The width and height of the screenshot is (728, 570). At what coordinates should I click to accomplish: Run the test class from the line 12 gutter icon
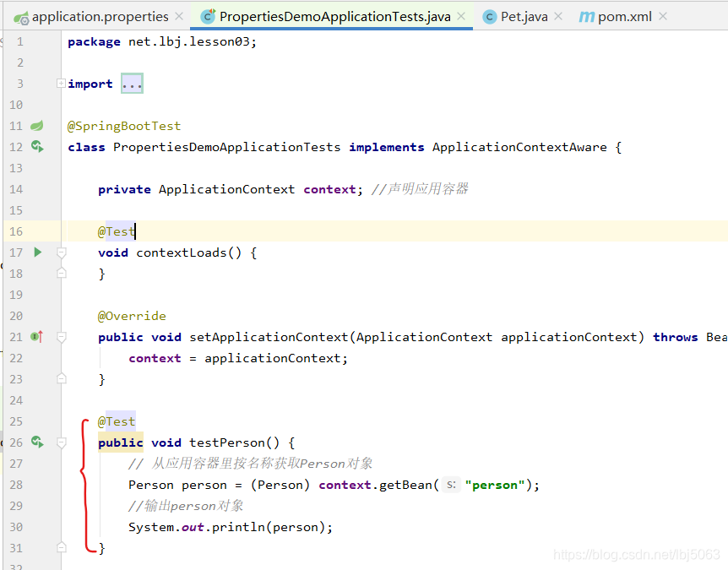(38, 147)
